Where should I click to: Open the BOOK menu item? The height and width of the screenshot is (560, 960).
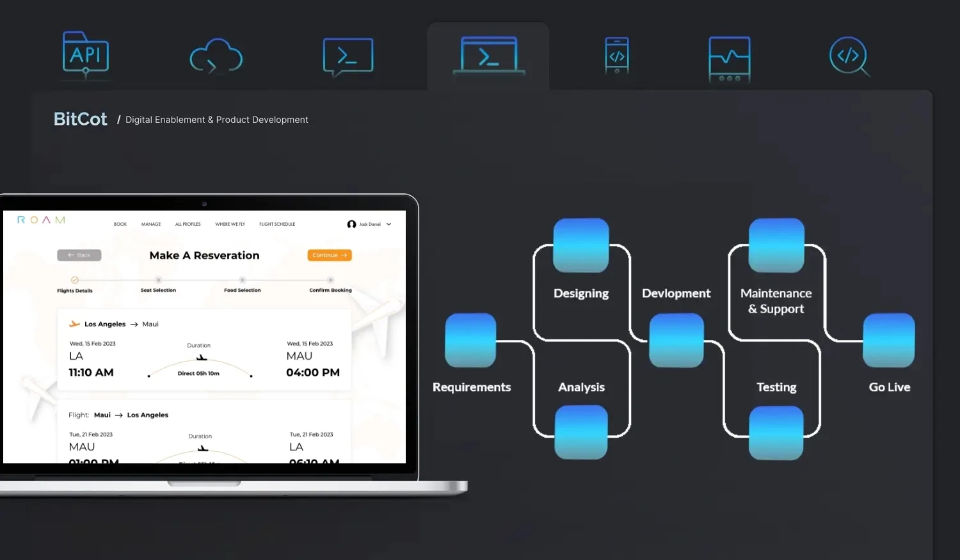click(120, 225)
